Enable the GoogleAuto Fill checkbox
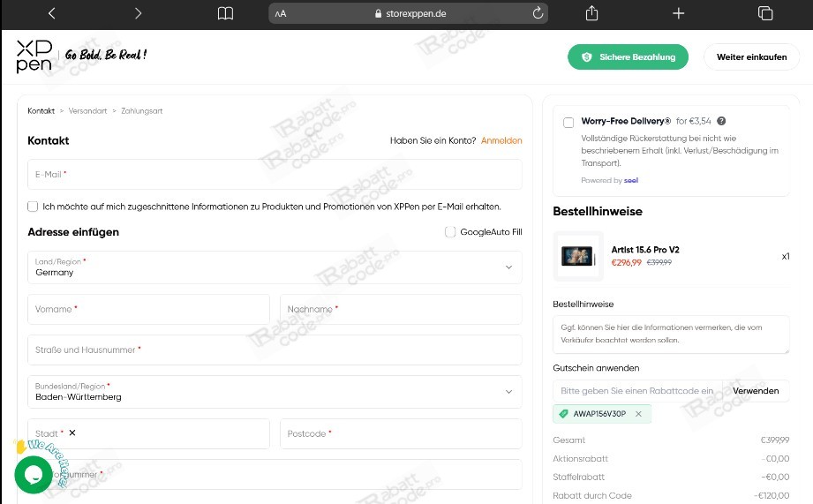This screenshot has height=504, width=813. pos(450,232)
